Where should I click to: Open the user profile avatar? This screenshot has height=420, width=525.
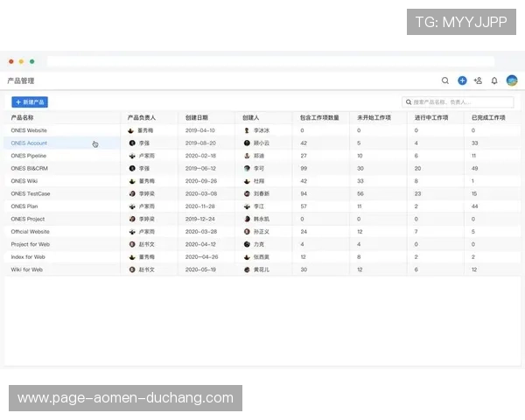(x=512, y=80)
